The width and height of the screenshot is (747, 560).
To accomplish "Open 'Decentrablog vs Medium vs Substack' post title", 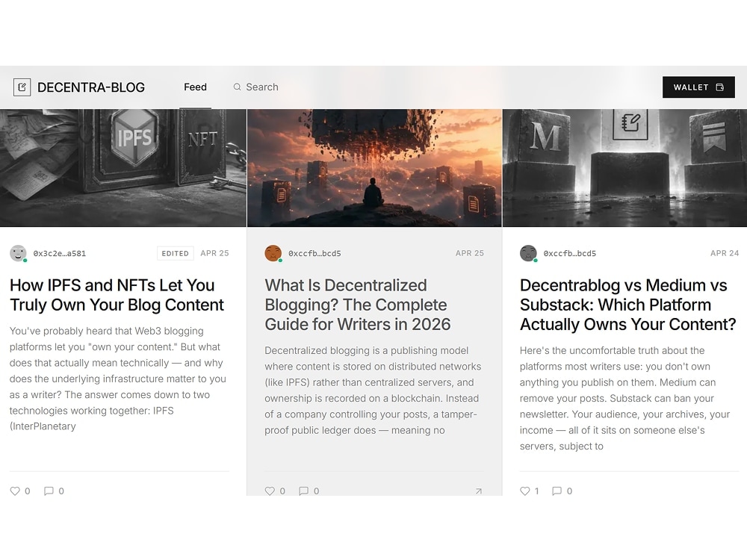I will pyautogui.click(x=628, y=305).
